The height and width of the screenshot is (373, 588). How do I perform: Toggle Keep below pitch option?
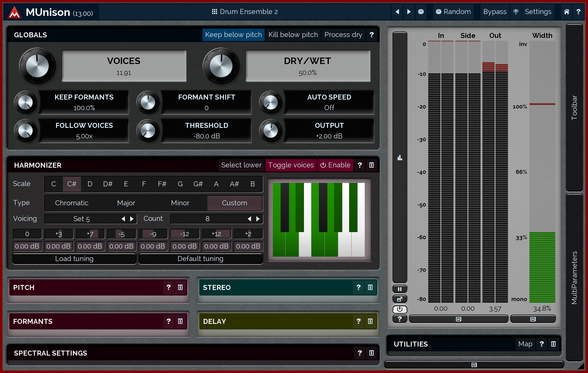coord(233,35)
